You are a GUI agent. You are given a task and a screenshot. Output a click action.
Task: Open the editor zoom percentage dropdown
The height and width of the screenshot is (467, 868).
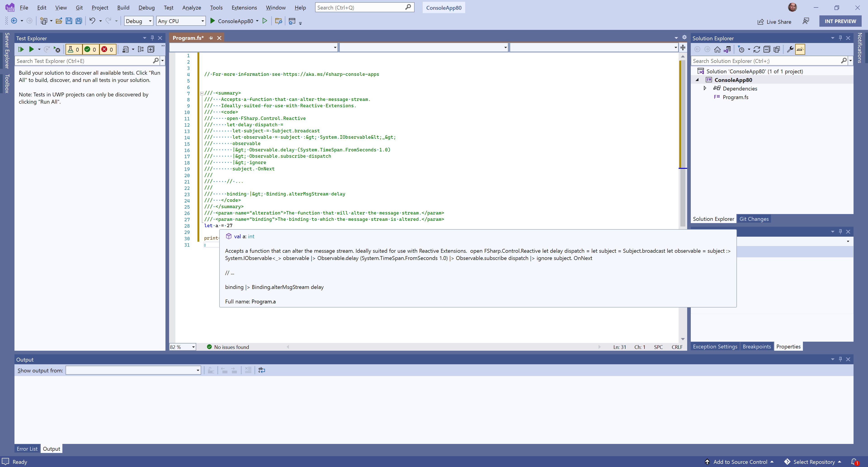[x=193, y=347]
